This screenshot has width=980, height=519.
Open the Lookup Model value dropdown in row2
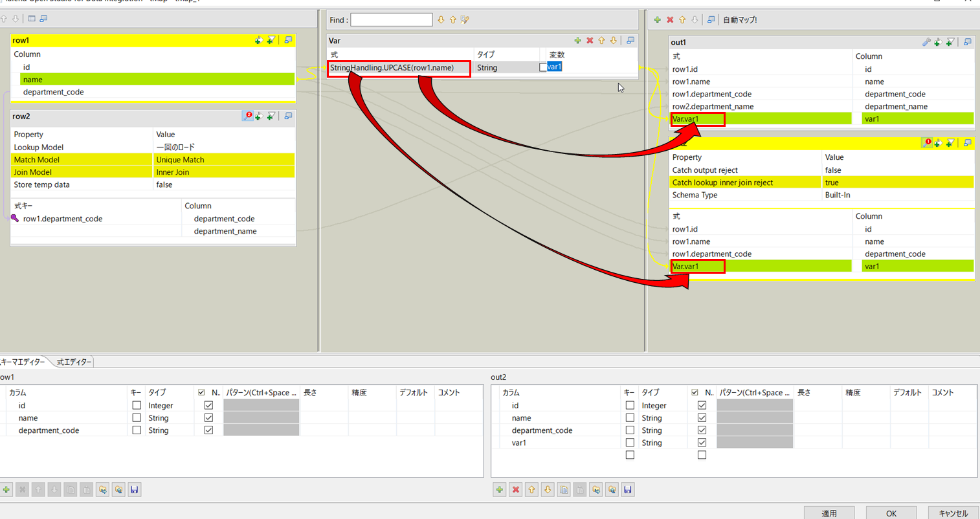click(224, 148)
